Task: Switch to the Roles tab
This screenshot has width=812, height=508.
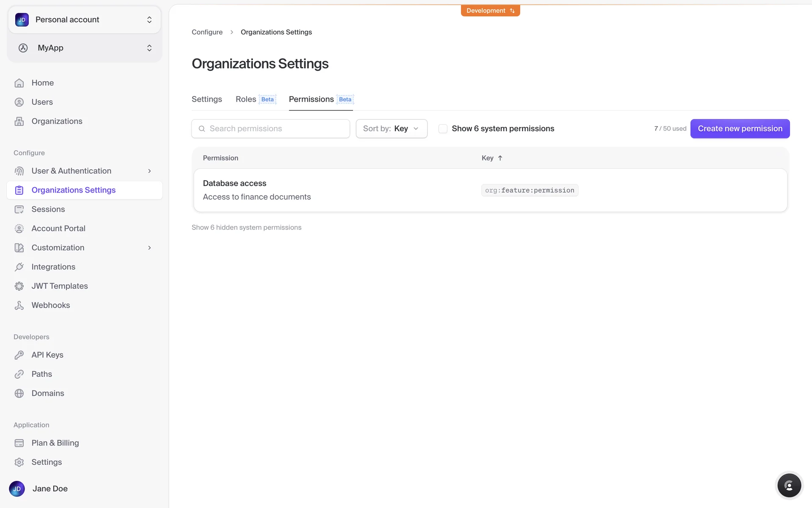Action: click(246, 99)
